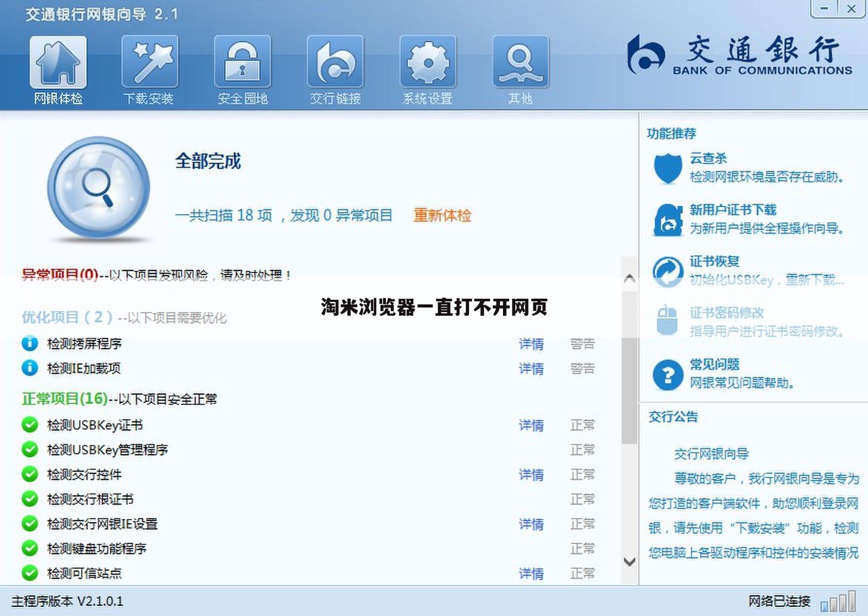The width and height of the screenshot is (868, 616).
Task: Click green check beside 检测可信站点
Action: coord(30,573)
